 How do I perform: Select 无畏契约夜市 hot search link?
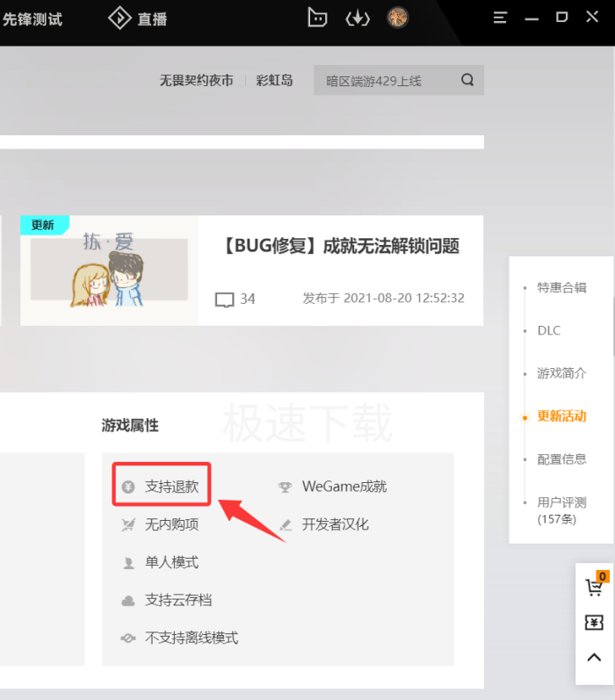click(x=196, y=81)
